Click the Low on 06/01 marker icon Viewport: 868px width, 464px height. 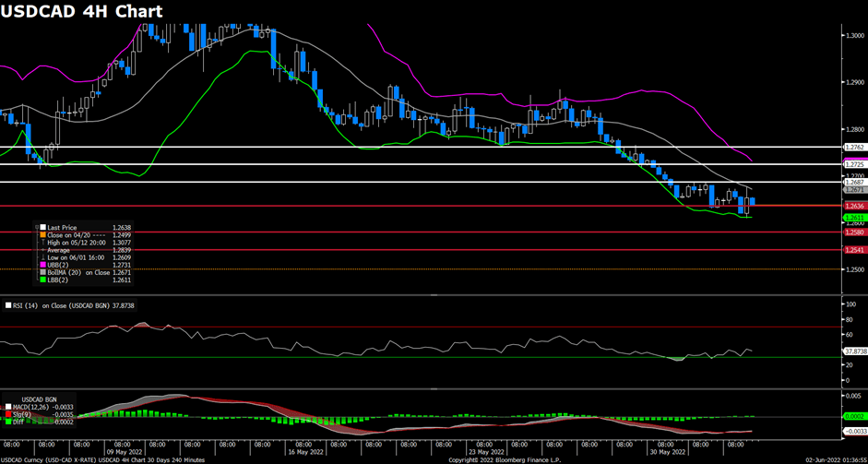pyautogui.click(x=43, y=257)
